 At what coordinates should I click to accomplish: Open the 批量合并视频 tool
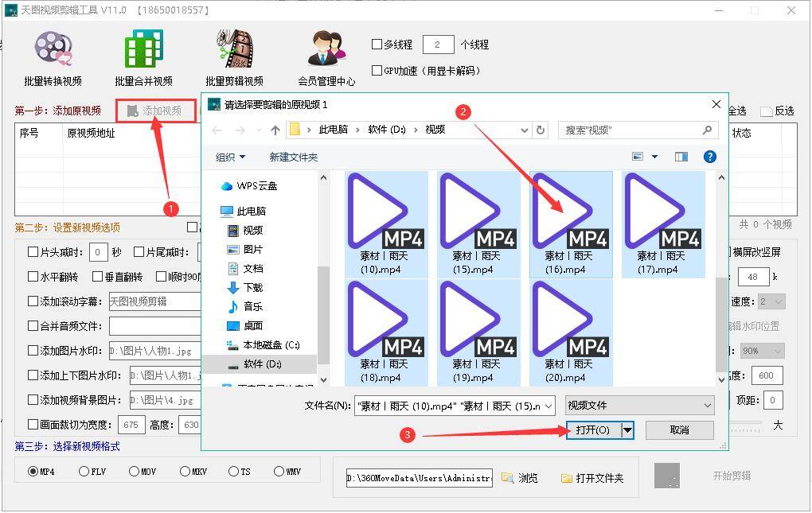coord(143,58)
